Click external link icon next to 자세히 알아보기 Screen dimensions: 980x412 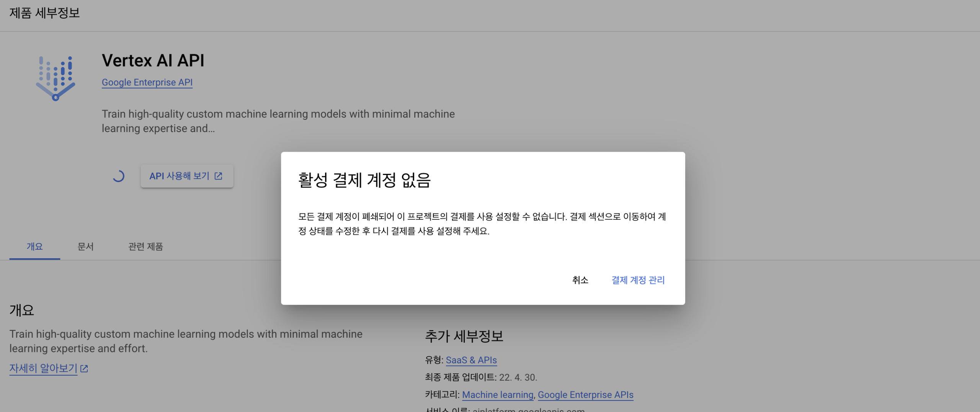(84, 368)
